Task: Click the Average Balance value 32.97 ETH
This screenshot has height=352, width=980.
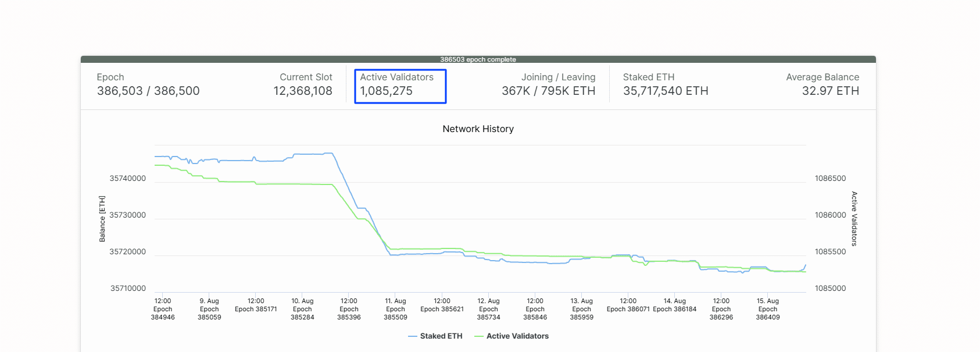Action: click(831, 91)
